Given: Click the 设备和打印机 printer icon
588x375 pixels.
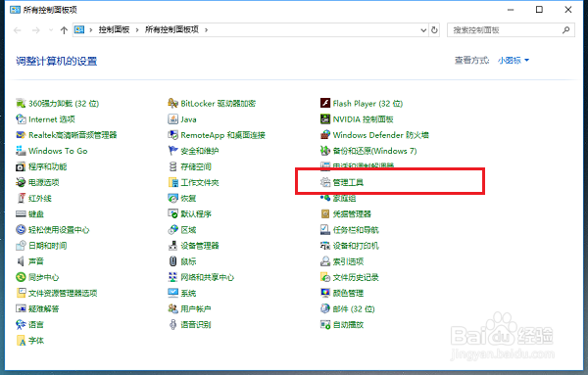Looking at the screenshot, I should pyautogui.click(x=325, y=246).
